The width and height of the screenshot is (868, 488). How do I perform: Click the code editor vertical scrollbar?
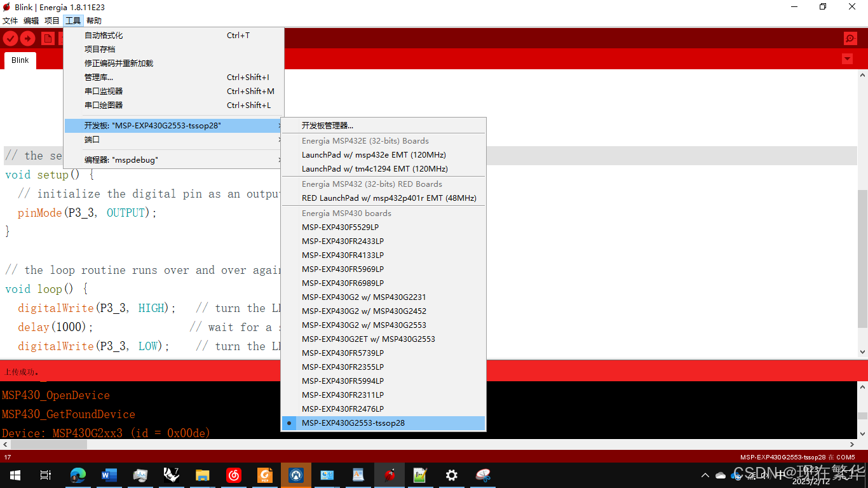point(862,213)
